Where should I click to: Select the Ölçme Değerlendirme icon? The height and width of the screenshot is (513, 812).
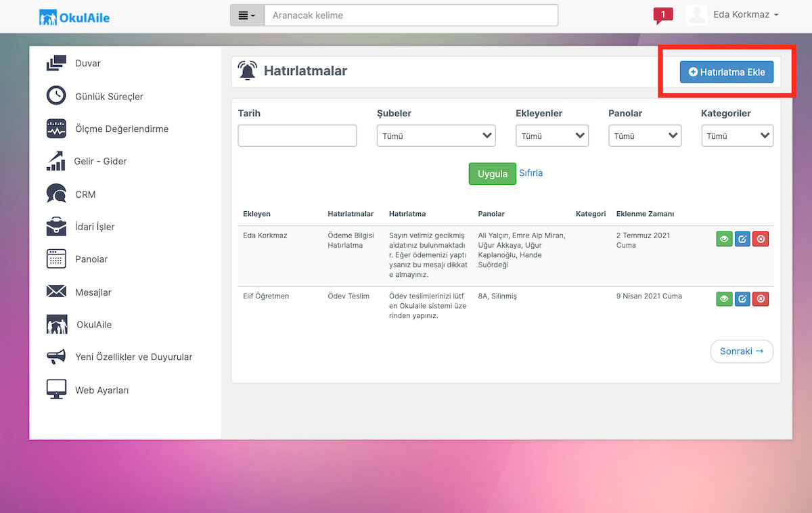point(56,129)
